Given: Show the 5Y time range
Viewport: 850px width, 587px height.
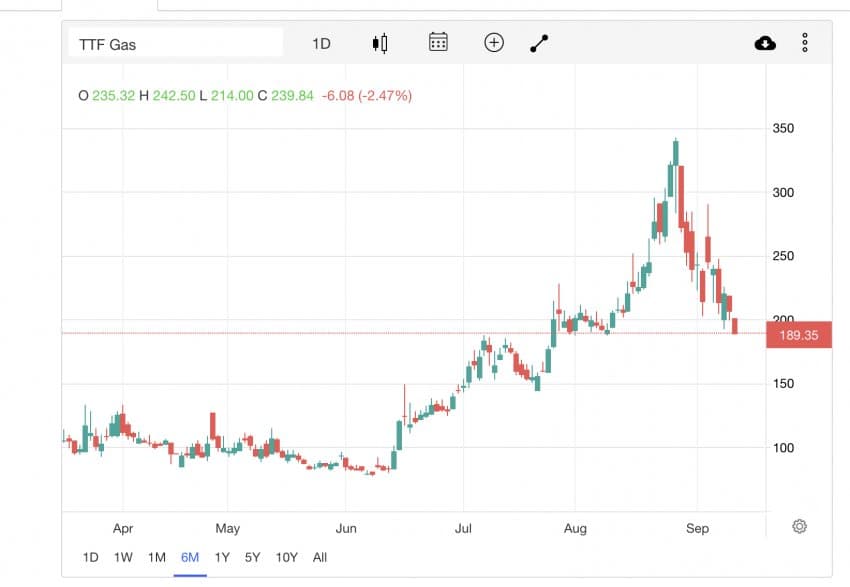Looking at the screenshot, I should pos(253,557).
